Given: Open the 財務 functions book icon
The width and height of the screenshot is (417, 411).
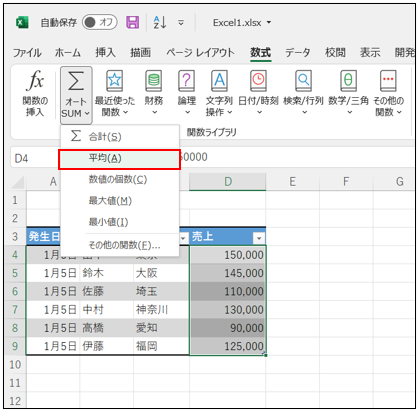Looking at the screenshot, I should 154,81.
